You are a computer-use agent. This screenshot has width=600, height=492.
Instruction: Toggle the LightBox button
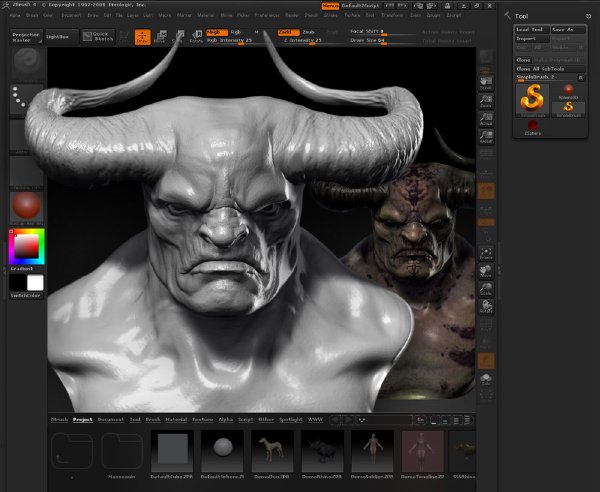(x=62, y=37)
